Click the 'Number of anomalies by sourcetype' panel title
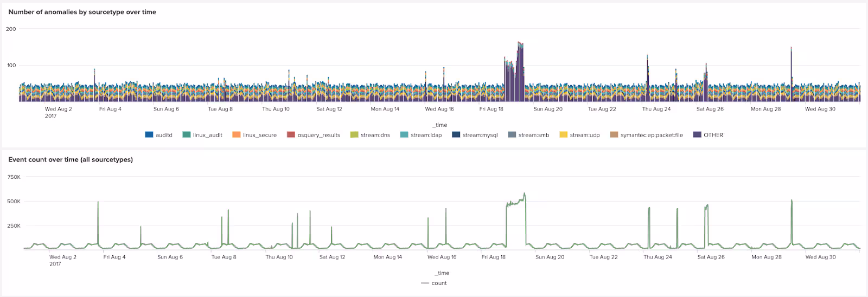 (82, 12)
